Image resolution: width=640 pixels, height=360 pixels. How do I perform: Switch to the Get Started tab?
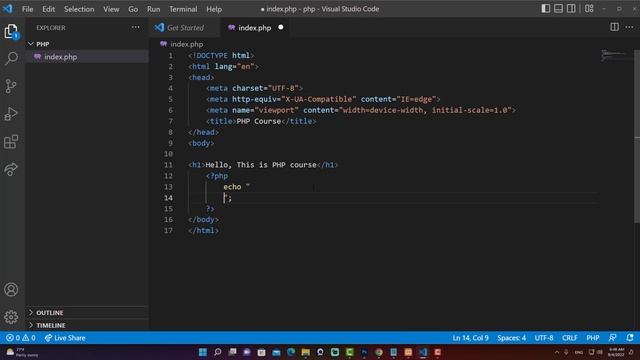click(x=184, y=27)
